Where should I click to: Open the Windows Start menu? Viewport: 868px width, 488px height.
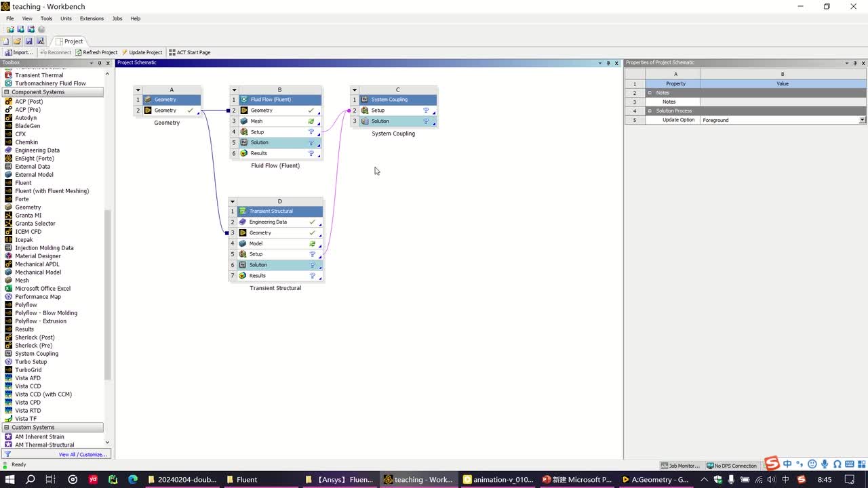pos(9,480)
